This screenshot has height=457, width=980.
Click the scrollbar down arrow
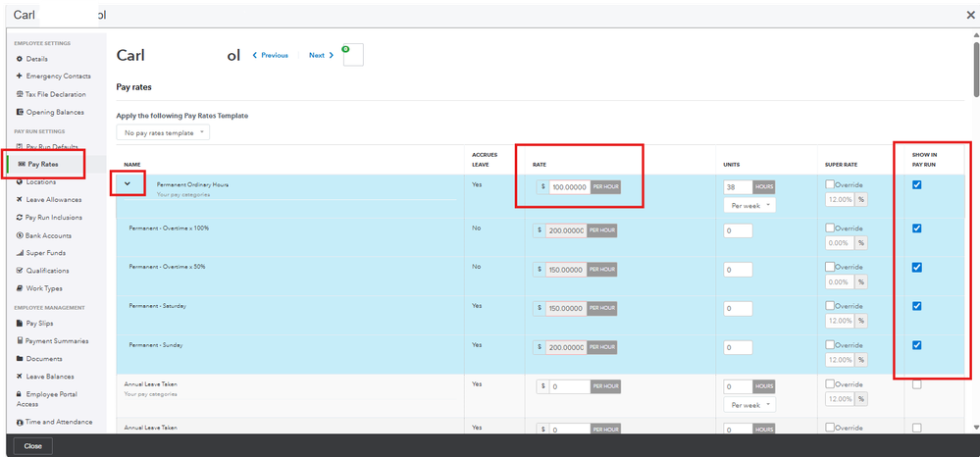coord(976,427)
